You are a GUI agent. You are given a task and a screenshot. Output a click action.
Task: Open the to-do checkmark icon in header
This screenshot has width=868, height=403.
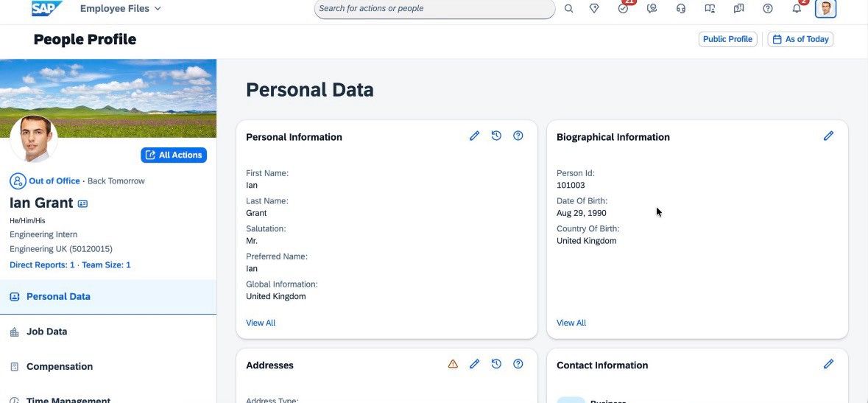pyautogui.click(x=624, y=8)
